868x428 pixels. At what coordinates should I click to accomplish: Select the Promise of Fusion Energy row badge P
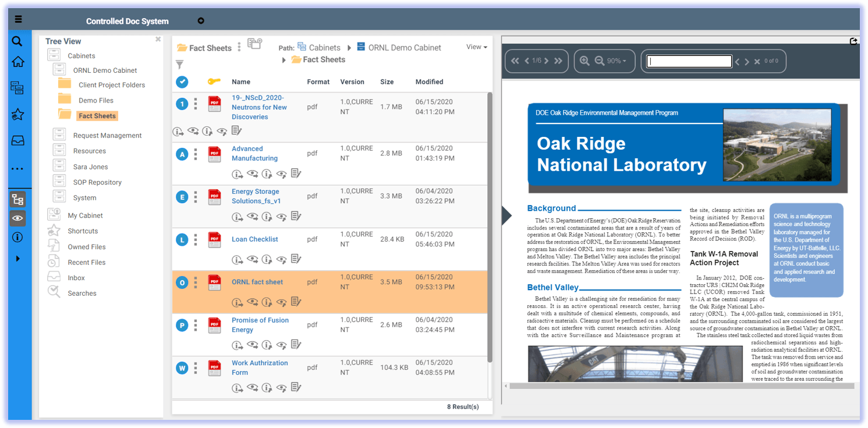click(182, 326)
